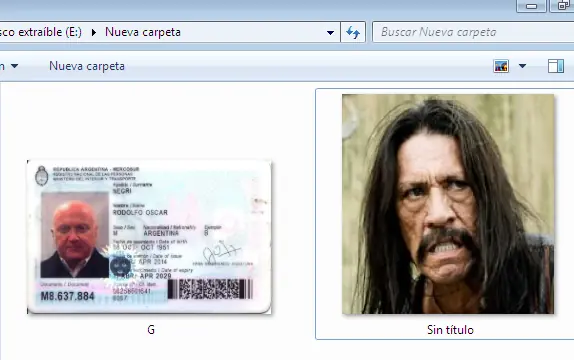
Task: Refresh the Nueva carpeta folder view
Action: click(x=353, y=32)
